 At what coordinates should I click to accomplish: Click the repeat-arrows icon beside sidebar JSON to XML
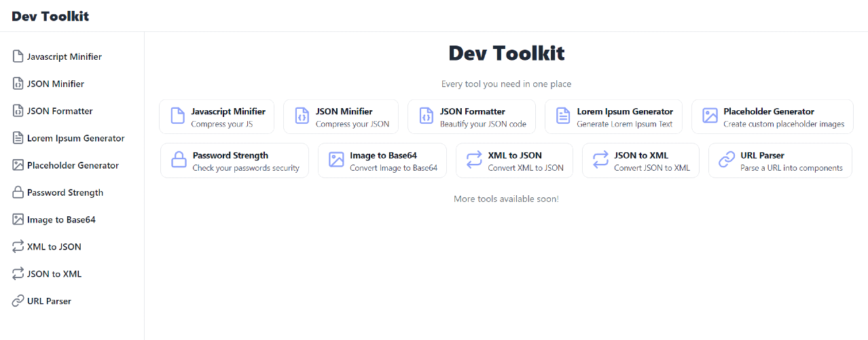[x=18, y=274]
